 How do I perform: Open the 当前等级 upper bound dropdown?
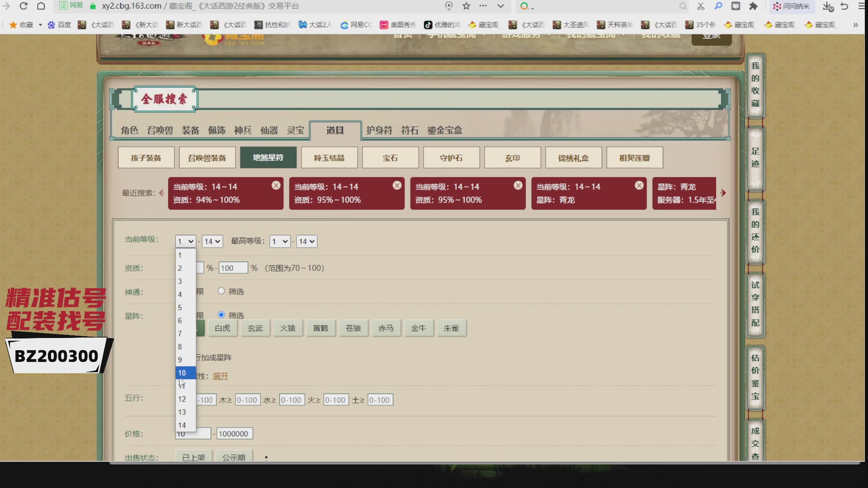tap(212, 241)
